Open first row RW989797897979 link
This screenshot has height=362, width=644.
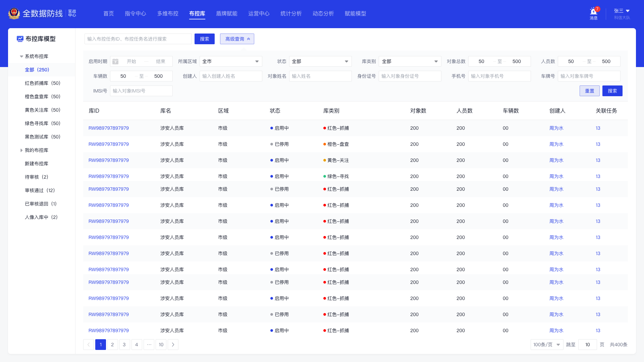pyautogui.click(x=109, y=128)
